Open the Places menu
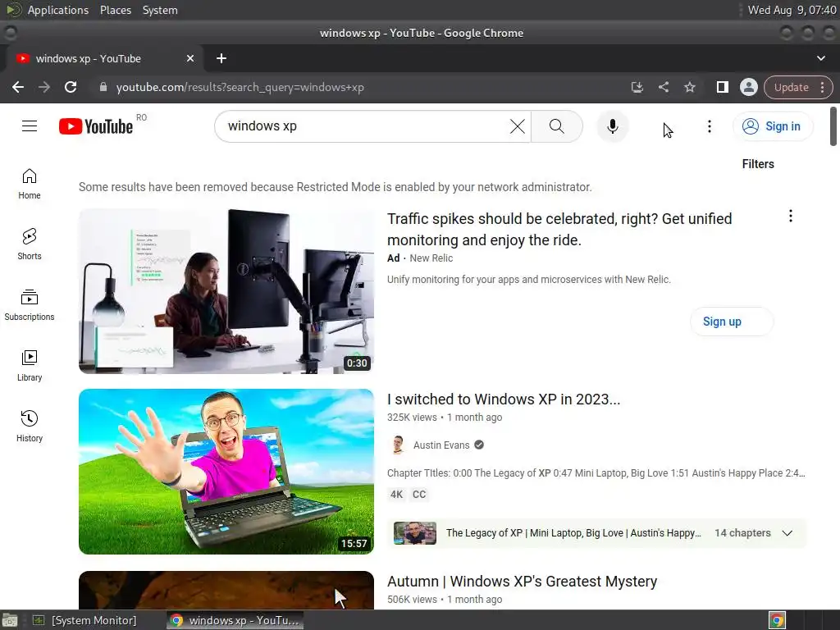 (x=115, y=10)
